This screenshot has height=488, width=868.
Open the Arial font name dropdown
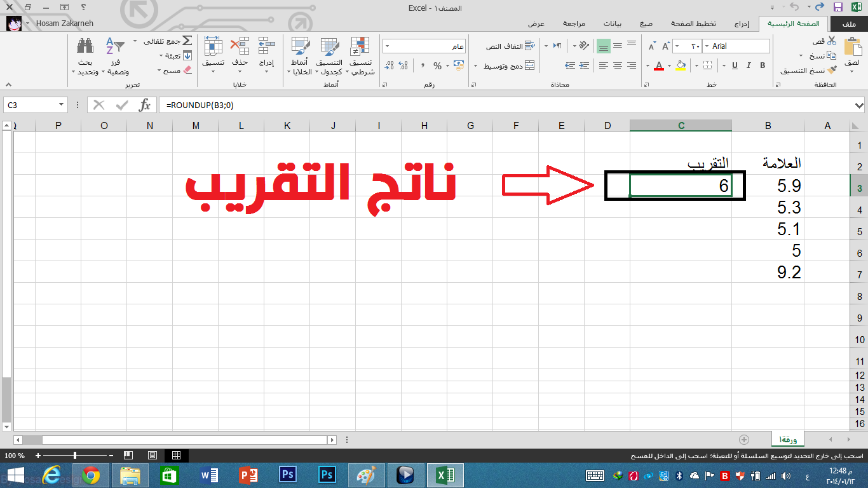[x=705, y=46]
